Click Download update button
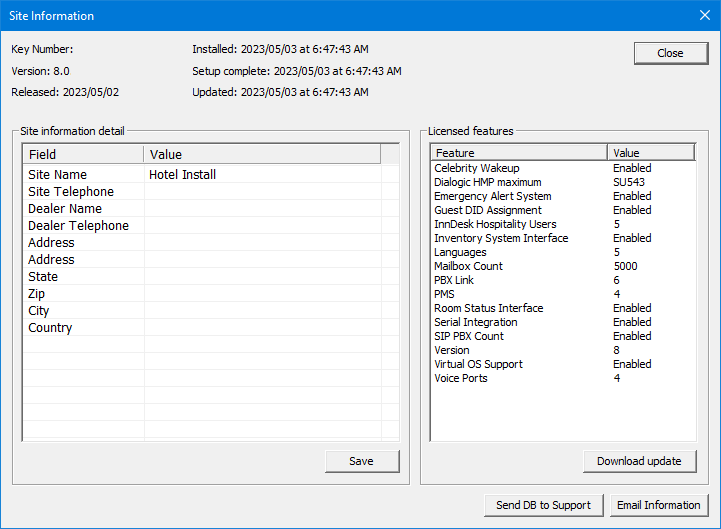 click(x=639, y=461)
